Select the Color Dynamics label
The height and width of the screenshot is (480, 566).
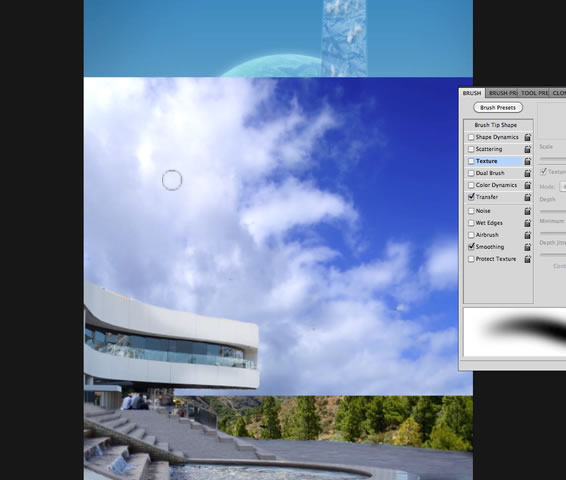pos(496,185)
